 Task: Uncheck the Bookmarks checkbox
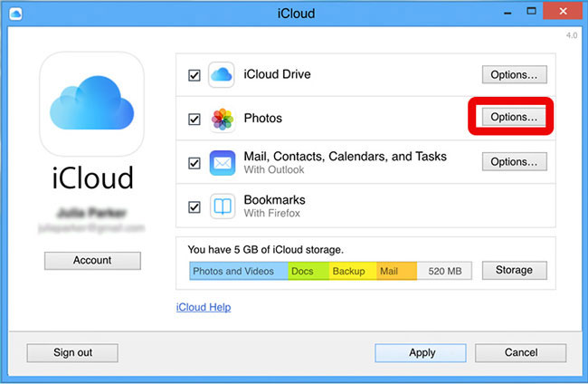click(194, 206)
